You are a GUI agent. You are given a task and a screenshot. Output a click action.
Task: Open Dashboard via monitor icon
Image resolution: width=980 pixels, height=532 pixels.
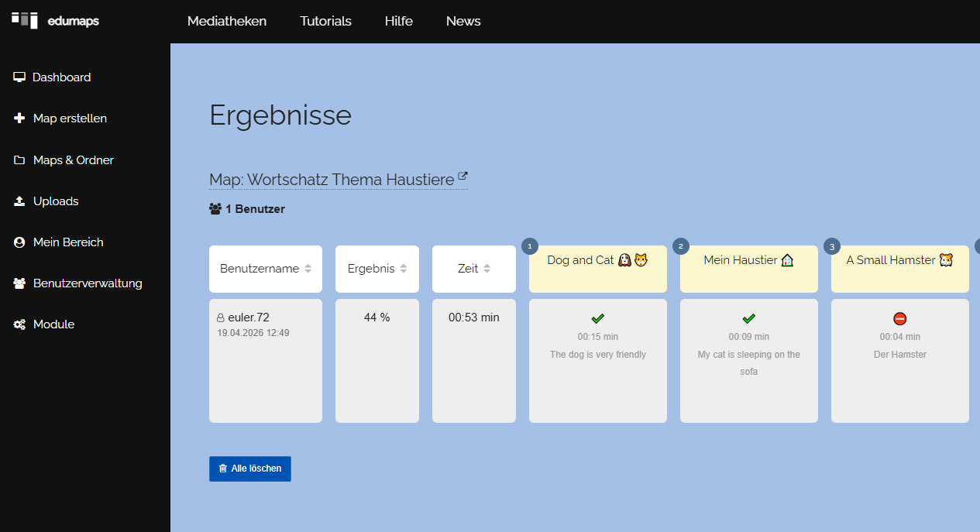point(19,77)
